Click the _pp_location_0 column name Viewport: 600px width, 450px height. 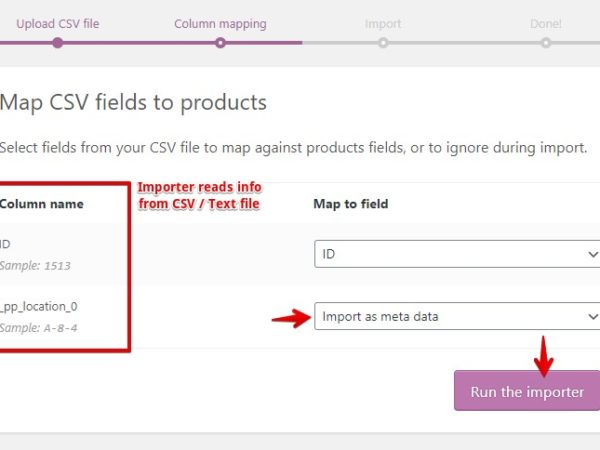[40, 307]
